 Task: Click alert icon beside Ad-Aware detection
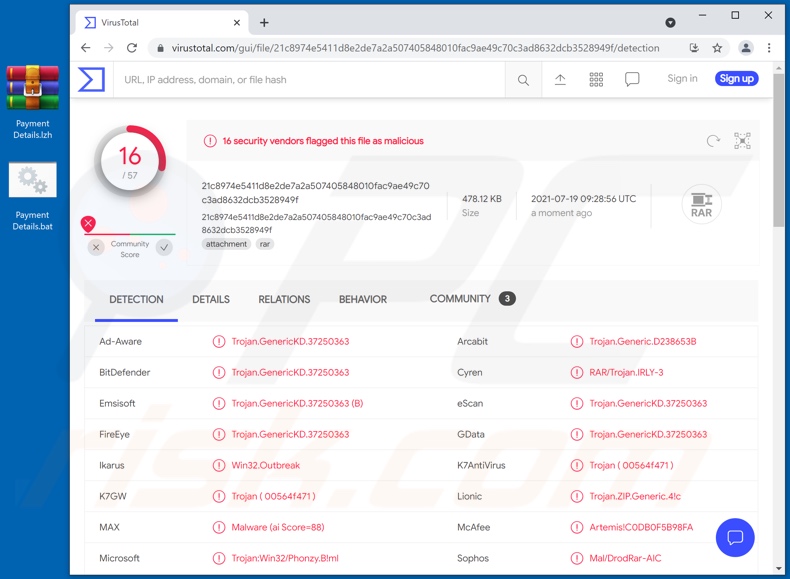(x=219, y=342)
